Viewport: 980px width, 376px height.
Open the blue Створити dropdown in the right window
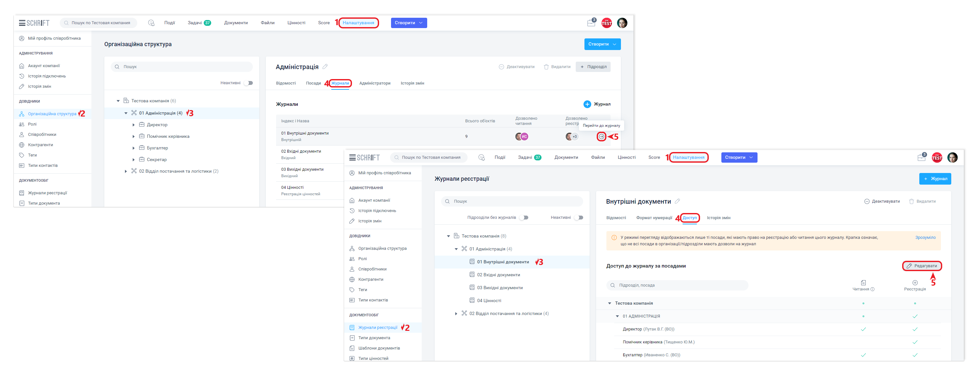pos(739,158)
